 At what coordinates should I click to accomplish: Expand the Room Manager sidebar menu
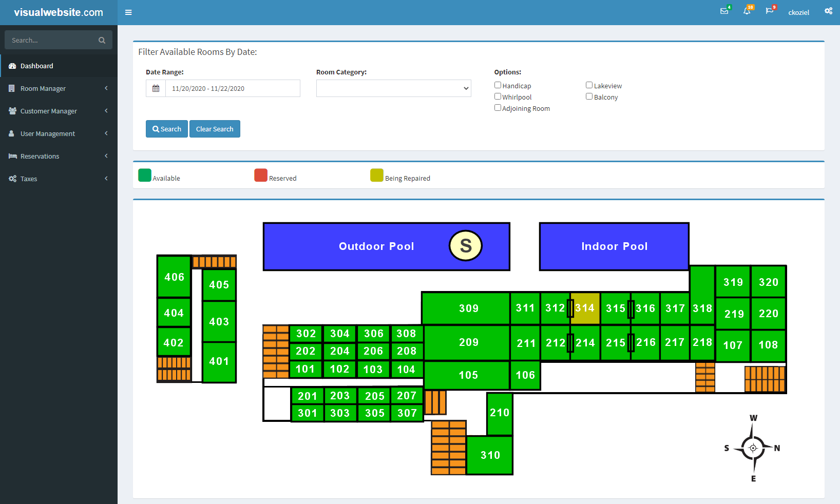43,88
